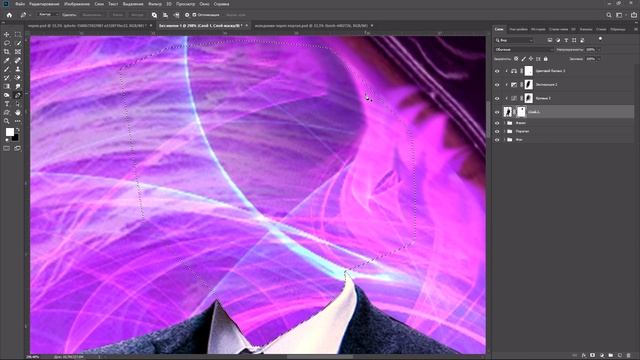Hide the Кривые adjustment layer
The width and height of the screenshot is (640, 360).
point(497,98)
